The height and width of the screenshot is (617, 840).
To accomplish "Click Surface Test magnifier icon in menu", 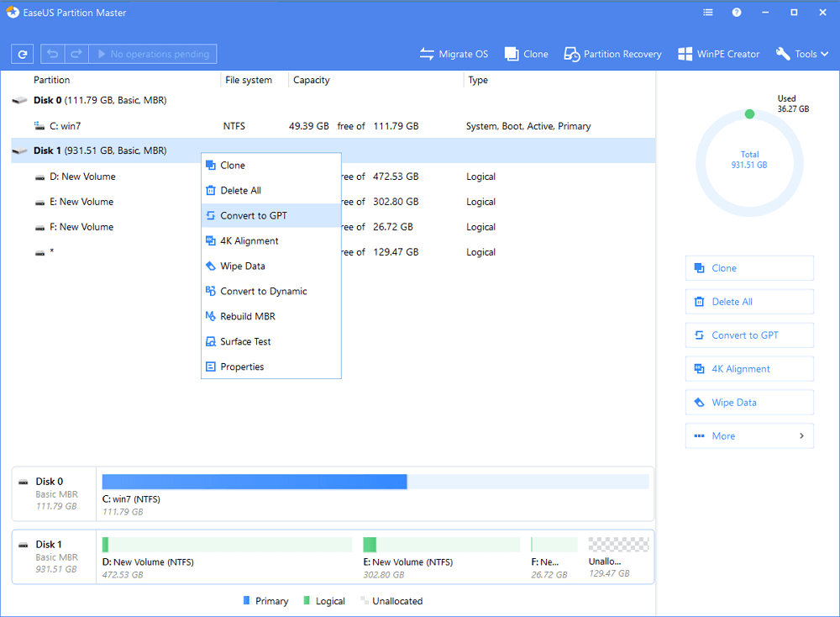I will click(x=211, y=341).
